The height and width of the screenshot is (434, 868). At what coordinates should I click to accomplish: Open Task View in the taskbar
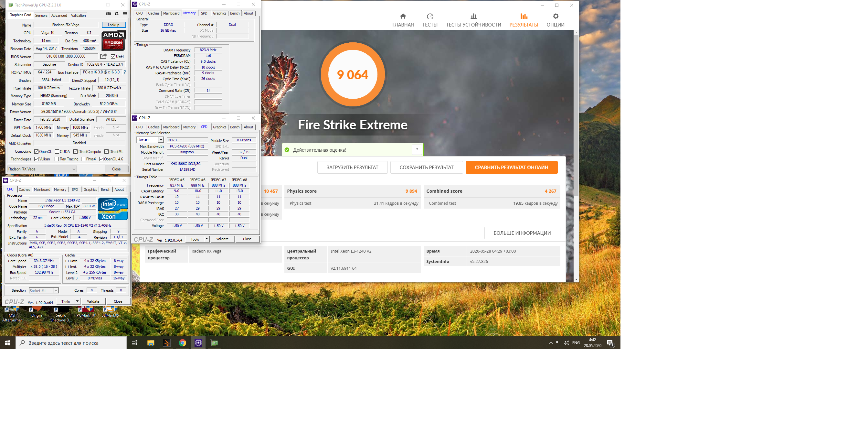click(134, 342)
